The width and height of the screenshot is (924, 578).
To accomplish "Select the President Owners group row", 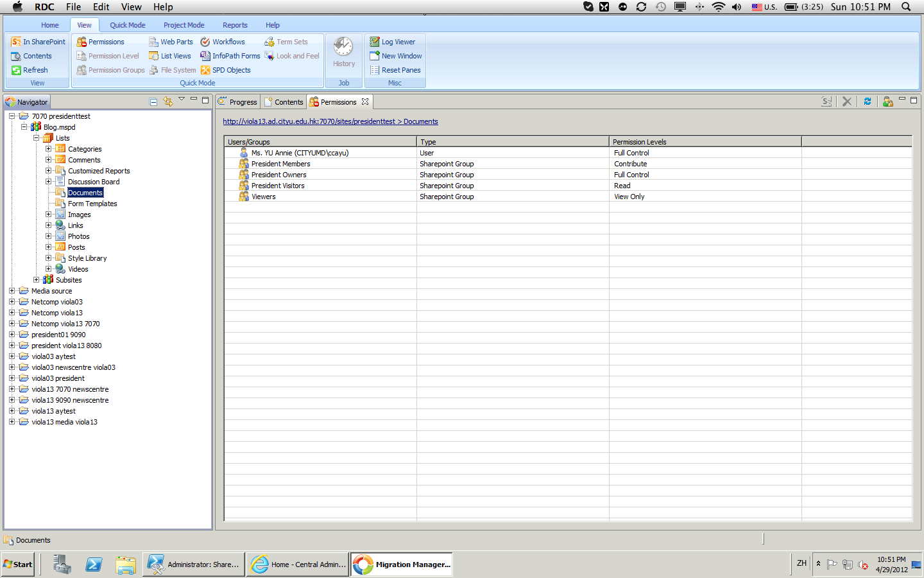I will pyautogui.click(x=568, y=175).
